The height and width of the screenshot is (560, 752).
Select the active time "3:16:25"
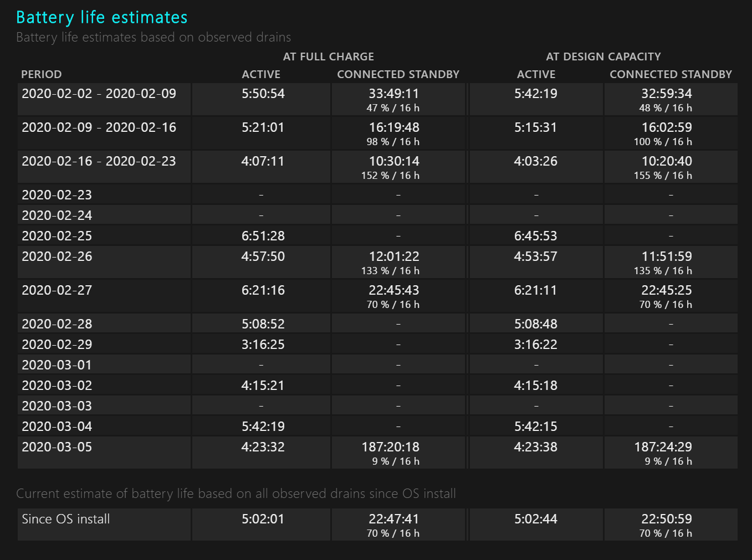(x=263, y=345)
